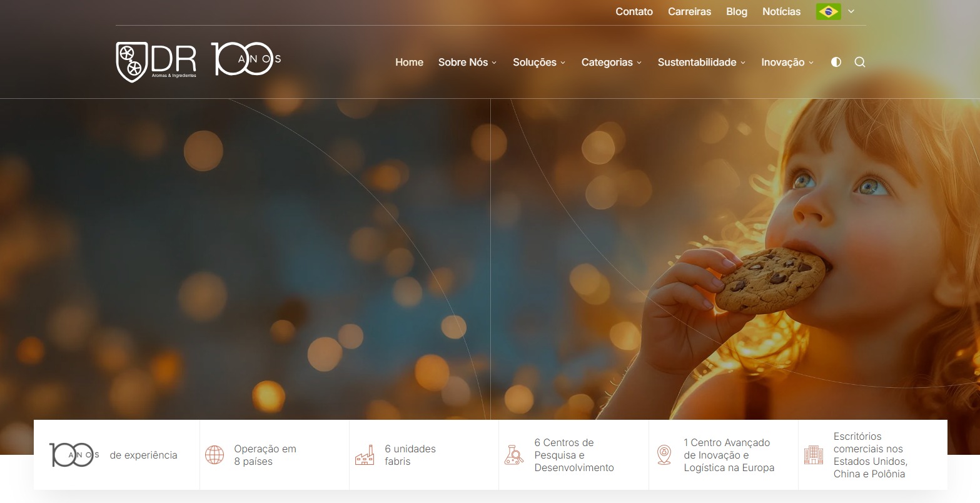The width and height of the screenshot is (980, 503).
Task: Click '1 Centro Avançado de Inovação' text
Action: coord(729,455)
